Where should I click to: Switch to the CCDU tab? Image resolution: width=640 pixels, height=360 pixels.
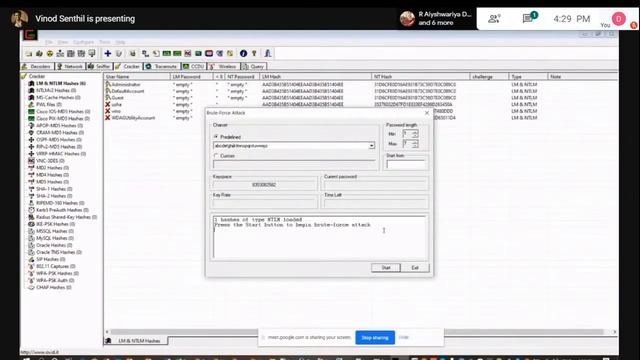pyautogui.click(x=194, y=66)
